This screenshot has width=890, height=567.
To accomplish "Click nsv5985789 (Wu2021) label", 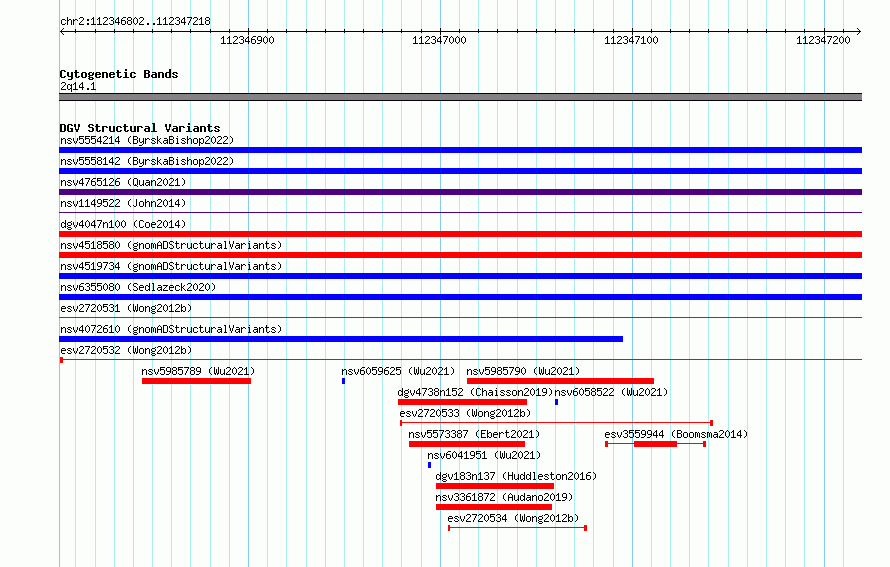I will pyautogui.click(x=198, y=371).
